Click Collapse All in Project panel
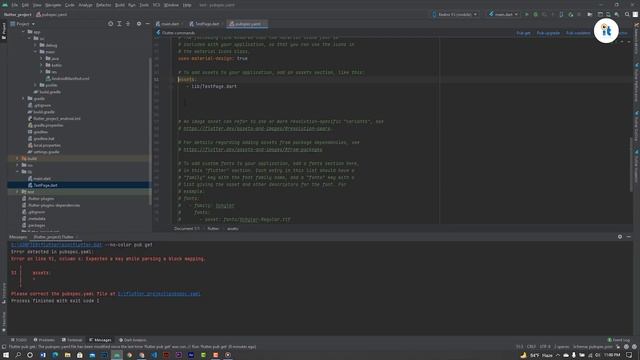This screenshot has width=640, height=360. [128, 24]
